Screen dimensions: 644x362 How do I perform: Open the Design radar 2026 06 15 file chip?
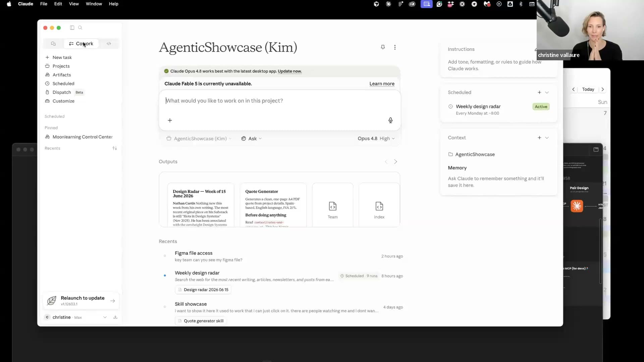coord(203,290)
